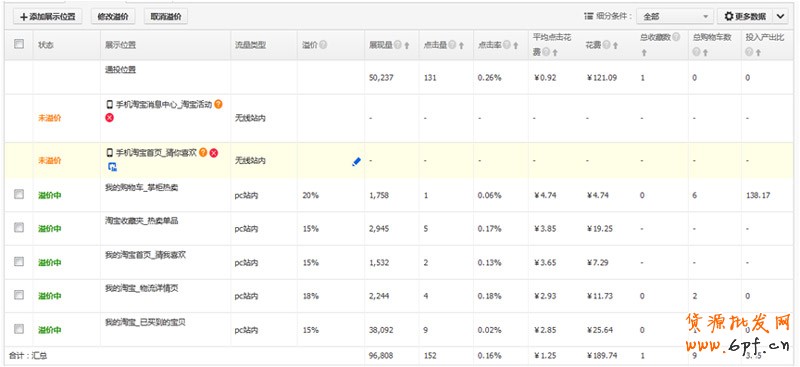Open the 细分条件 dropdown showing 全部
Image resolution: width=800 pixels, height=367 pixels.
[674, 16]
